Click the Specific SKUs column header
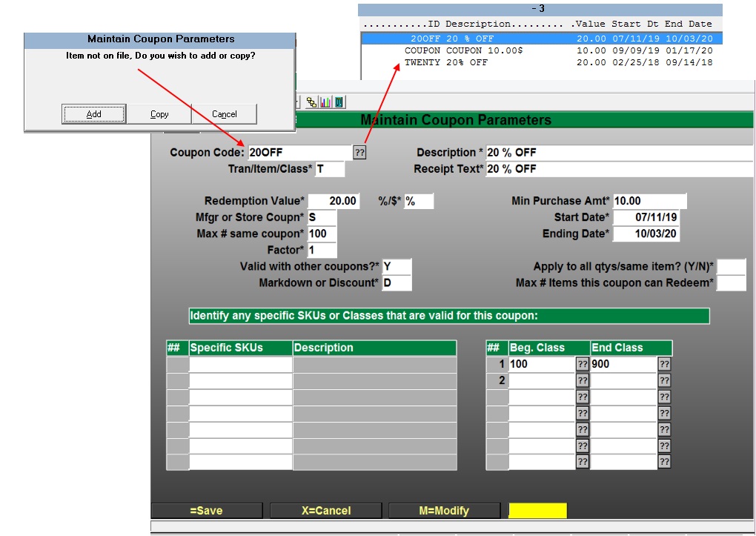Screen dimensions: 756x536 click(x=241, y=348)
